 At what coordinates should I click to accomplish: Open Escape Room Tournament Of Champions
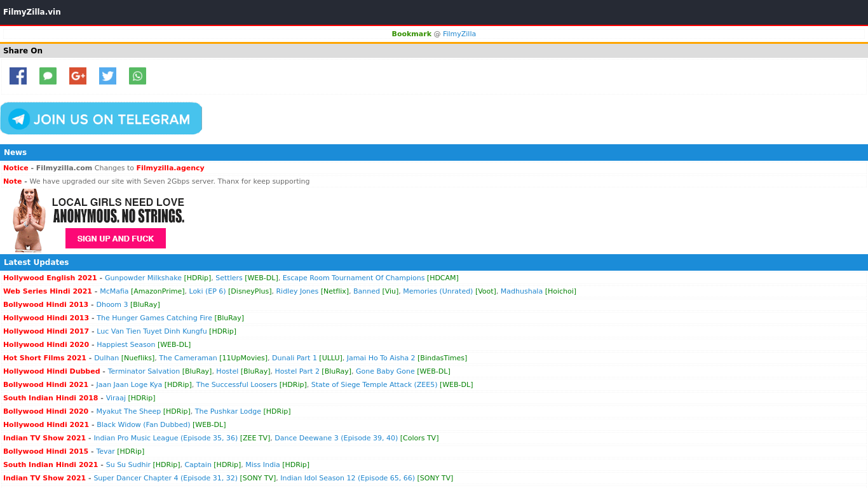click(353, 278)
